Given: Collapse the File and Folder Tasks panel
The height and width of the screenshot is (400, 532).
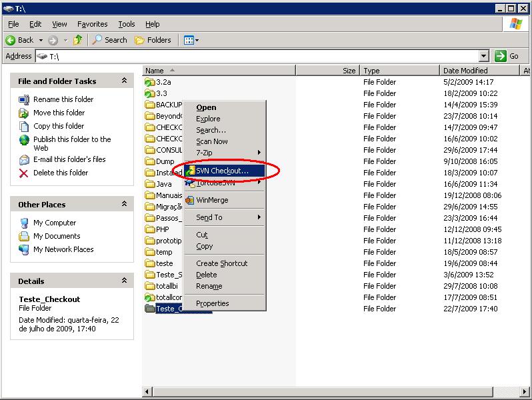Looking at the screenshot, I should (x=124, y=81).
